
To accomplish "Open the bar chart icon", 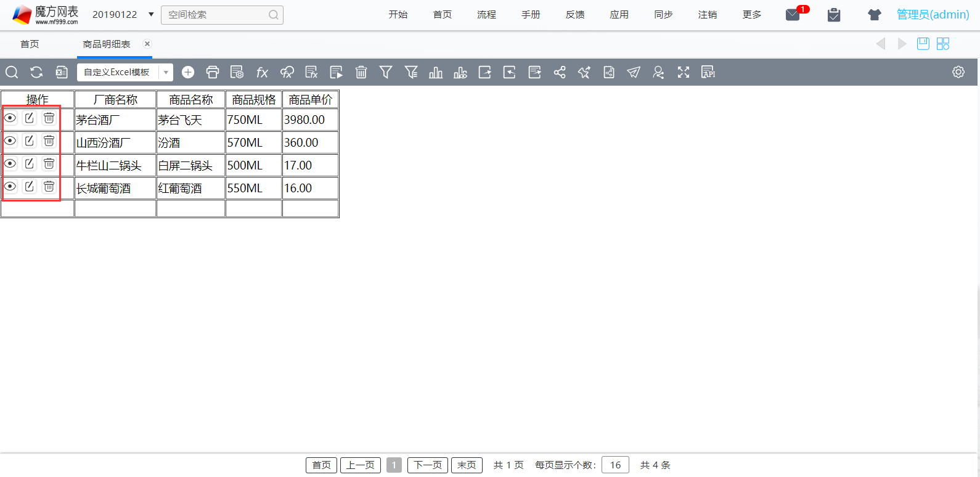I will pos(436,72).
